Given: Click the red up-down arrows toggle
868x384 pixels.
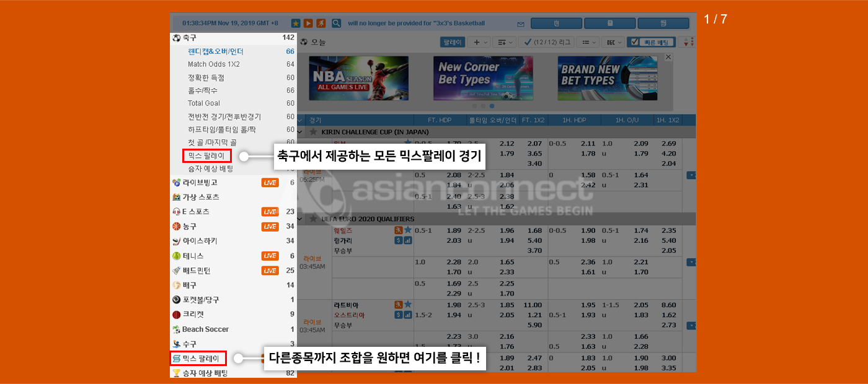Looking at the screenshot, I should point(686,42).
